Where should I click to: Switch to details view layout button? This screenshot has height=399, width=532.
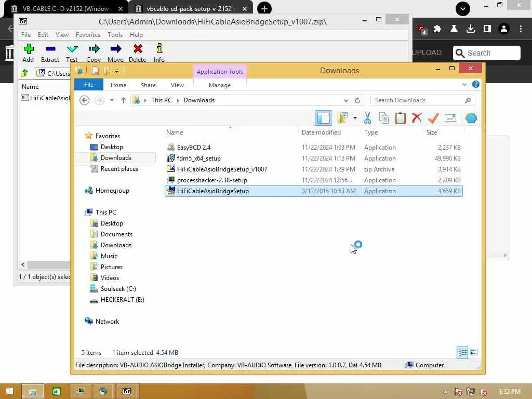462,353
